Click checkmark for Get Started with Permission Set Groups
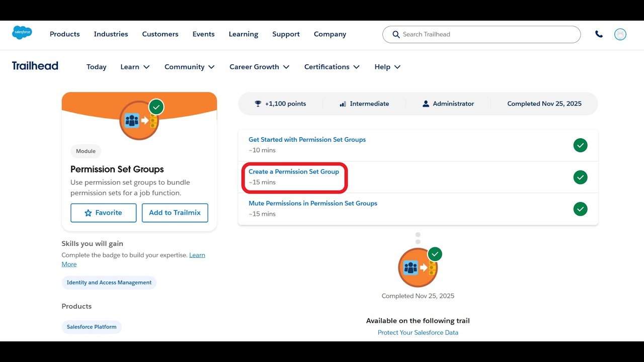The width and height of the screenshot is (644, 362). point(580,145)
